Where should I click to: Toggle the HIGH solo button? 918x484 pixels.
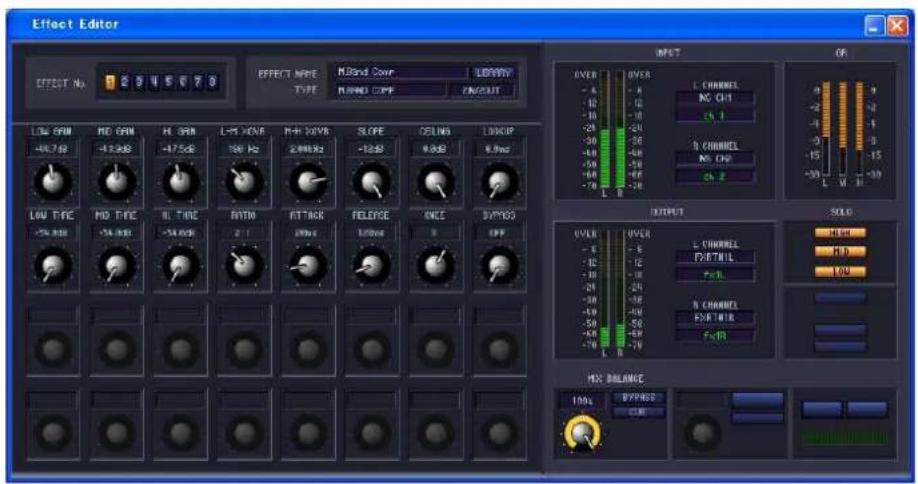[840, 233]
